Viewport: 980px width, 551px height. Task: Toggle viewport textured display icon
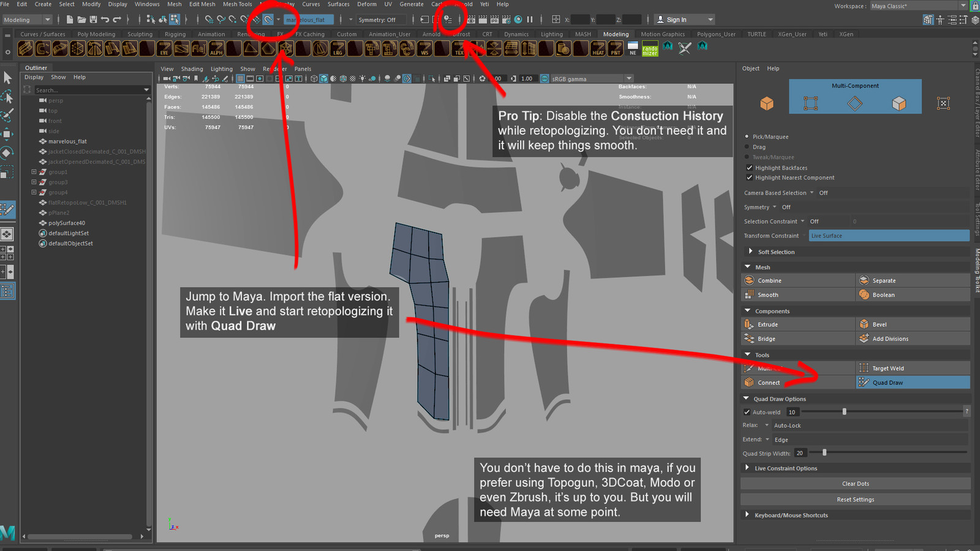click(353, 78)
